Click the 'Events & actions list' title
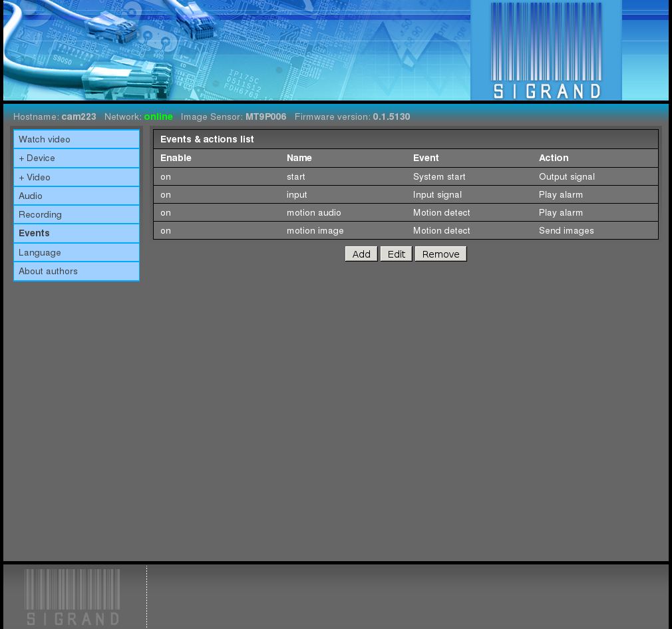Image resolution: width=672 pixels, height=629 pixels. point(207,139)
